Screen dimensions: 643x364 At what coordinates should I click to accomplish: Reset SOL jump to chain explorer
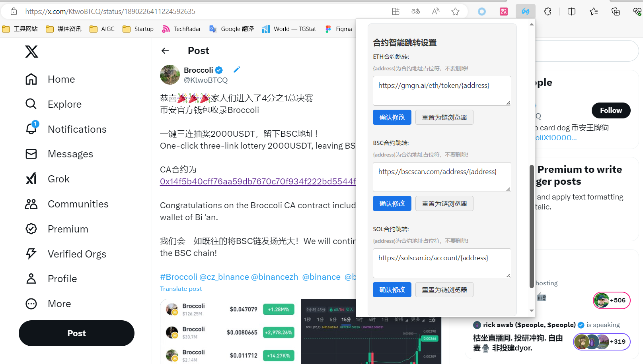pos(444,290)
